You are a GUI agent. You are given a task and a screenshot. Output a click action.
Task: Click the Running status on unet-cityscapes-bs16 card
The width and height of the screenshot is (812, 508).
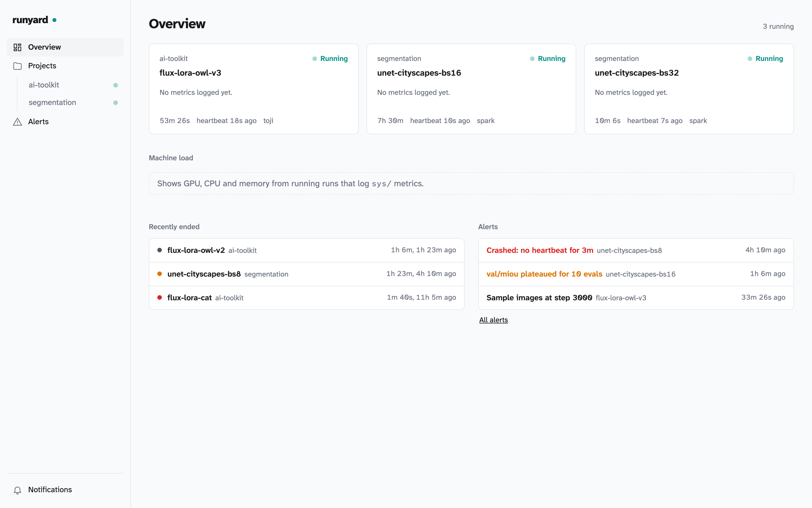pos(548,58)
